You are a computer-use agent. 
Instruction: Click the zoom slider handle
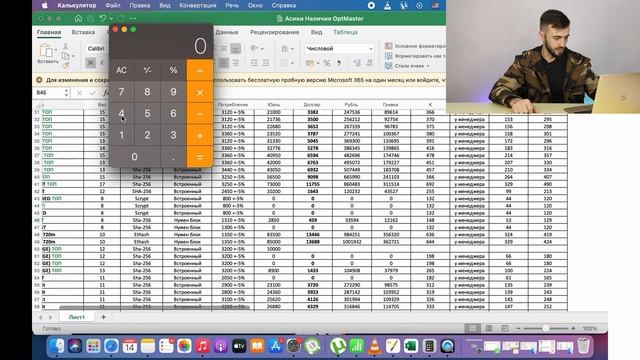tap(546, 328)
